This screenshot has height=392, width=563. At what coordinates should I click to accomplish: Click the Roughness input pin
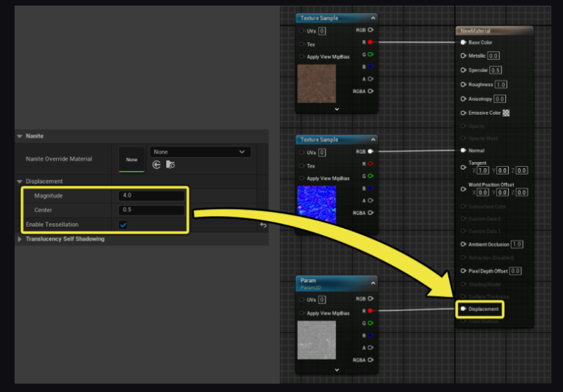pyautogui.click(x=463, y=84)
